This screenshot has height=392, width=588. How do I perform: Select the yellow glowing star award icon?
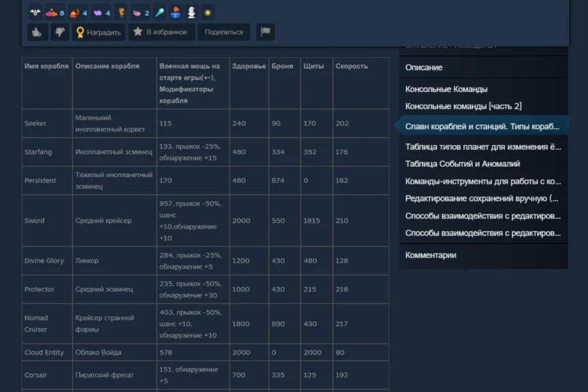(208, 12)
